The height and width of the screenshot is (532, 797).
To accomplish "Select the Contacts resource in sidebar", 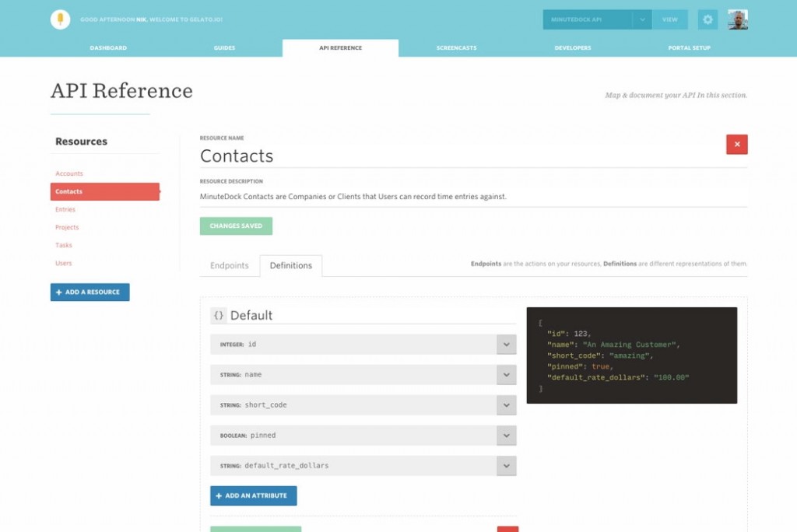I will coord(105,191).
